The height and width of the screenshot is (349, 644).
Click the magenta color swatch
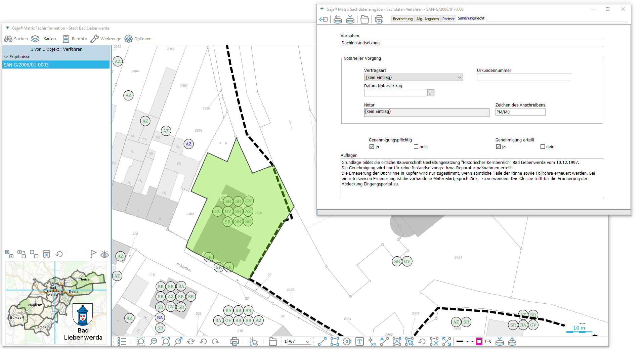click(x=479, y=342)
